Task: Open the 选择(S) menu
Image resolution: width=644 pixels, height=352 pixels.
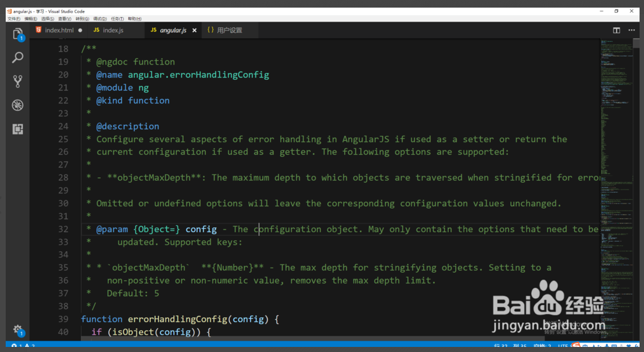Action: 48,19
